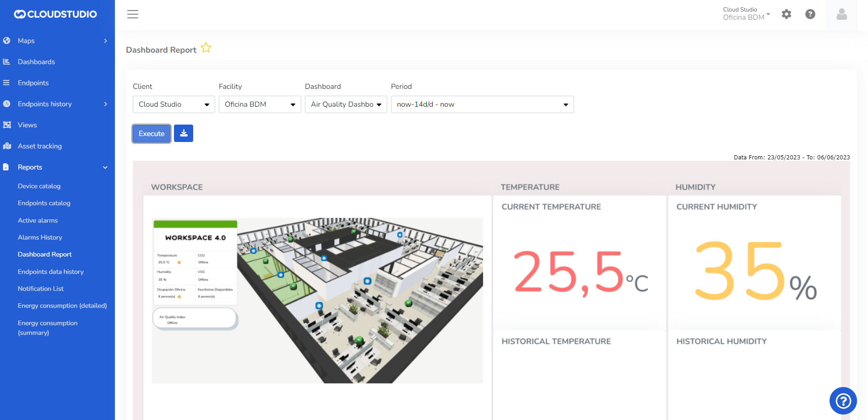Open the Facility dropdown showing Oficina BDM
The width and height of the screenshot is (868, 420).
260,104
